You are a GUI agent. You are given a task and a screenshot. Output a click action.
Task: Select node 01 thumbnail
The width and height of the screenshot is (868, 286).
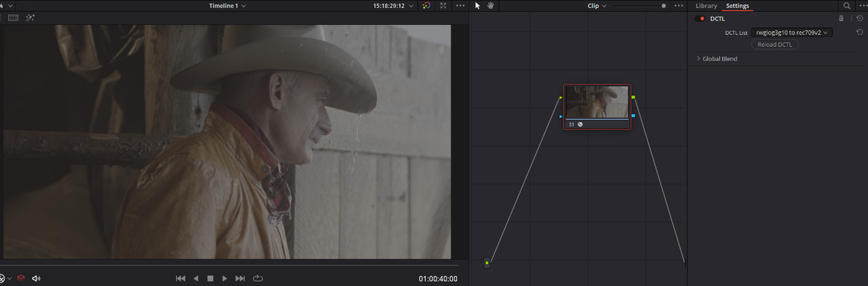point(597,102)
